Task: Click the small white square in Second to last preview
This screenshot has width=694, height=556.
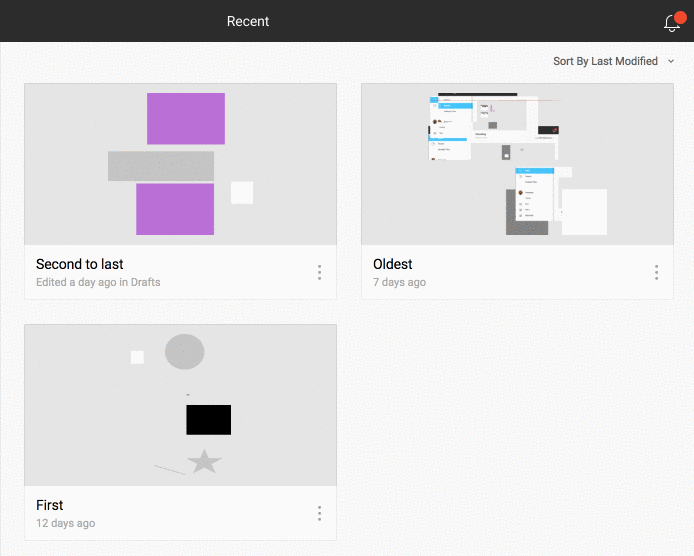Action: pos(242,192)
